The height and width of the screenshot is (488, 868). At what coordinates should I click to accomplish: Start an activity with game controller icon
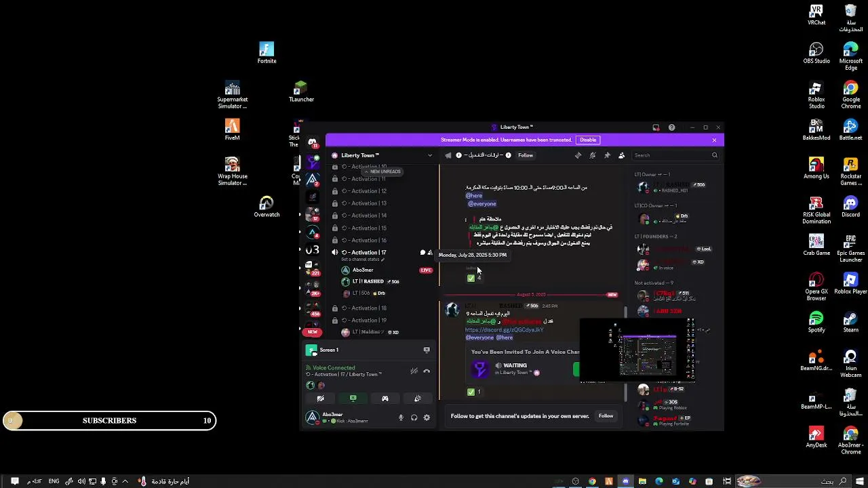coord(385,399)
